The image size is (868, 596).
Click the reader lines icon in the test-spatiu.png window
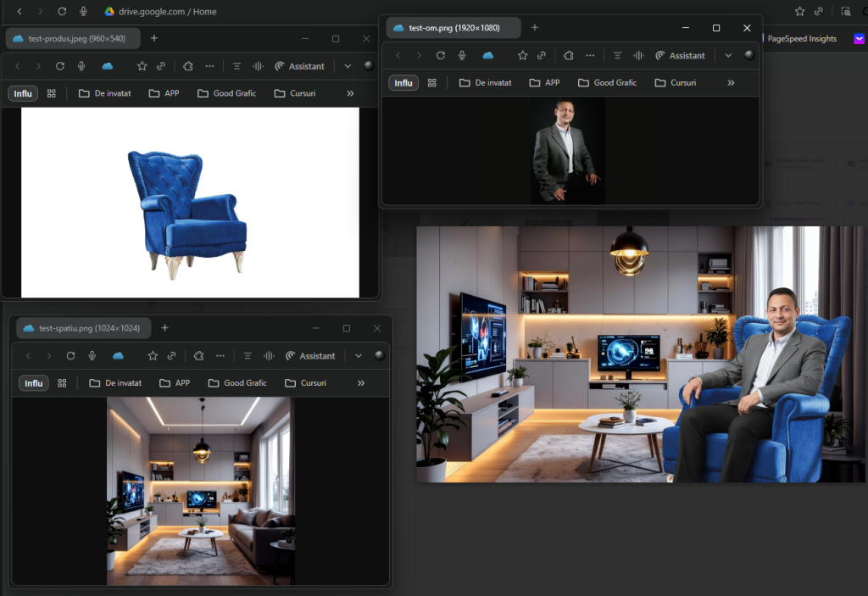248,356
